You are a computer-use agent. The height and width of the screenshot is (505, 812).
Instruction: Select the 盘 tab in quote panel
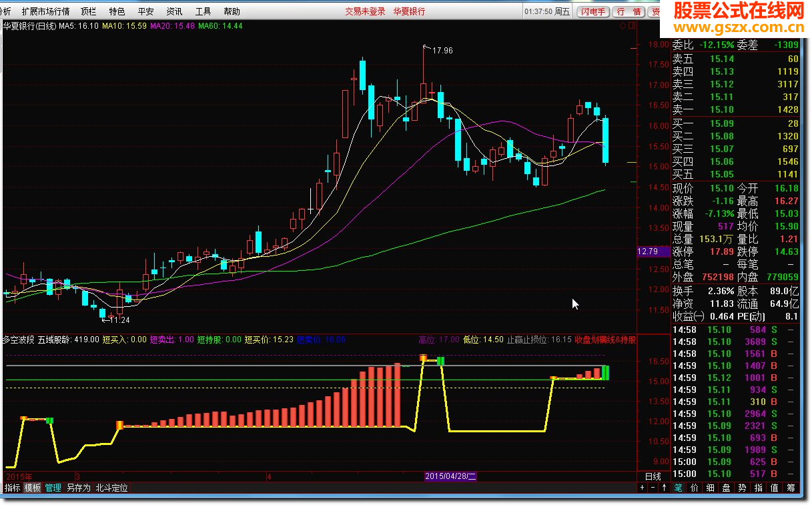pyautogui.click(x=726, y=488)
